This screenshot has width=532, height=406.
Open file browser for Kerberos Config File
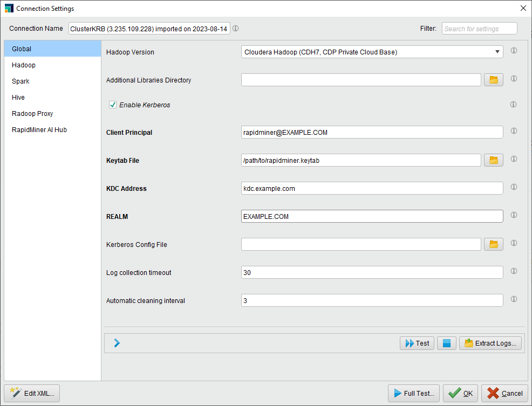point(493,244)
